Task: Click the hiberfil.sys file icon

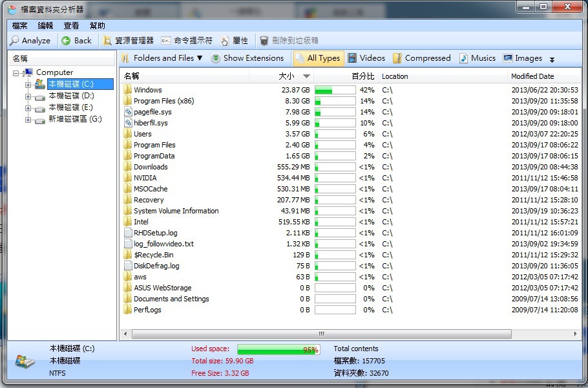Action: (x=128, y=123)
